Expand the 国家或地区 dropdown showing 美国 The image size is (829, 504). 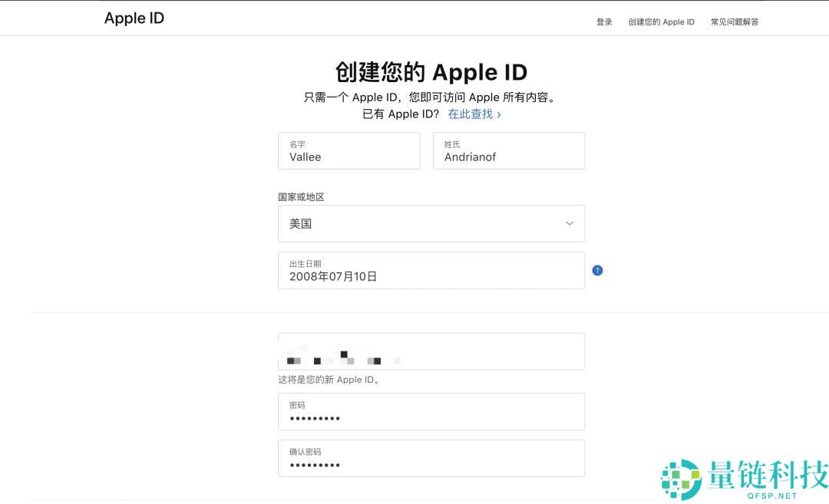(x=431, y=223)
